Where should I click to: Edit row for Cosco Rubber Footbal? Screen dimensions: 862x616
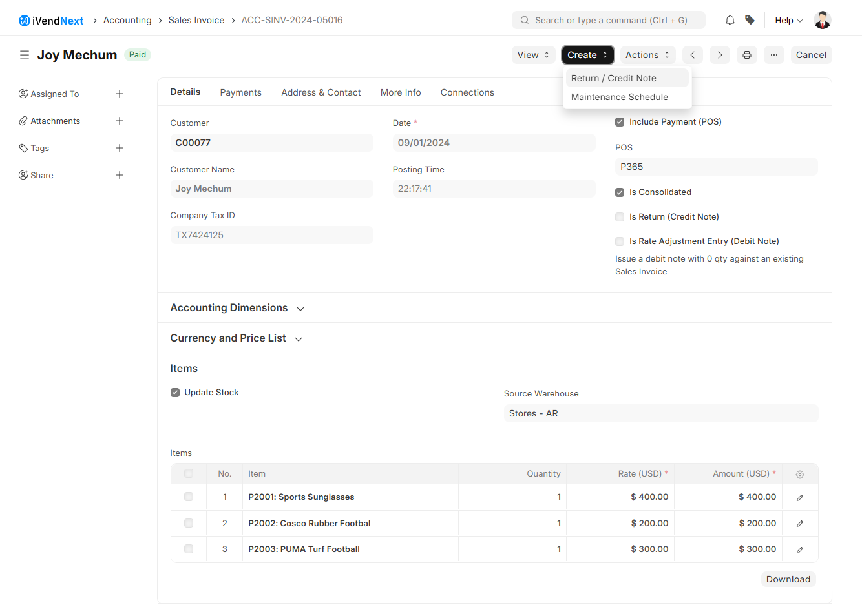(800, 524)
